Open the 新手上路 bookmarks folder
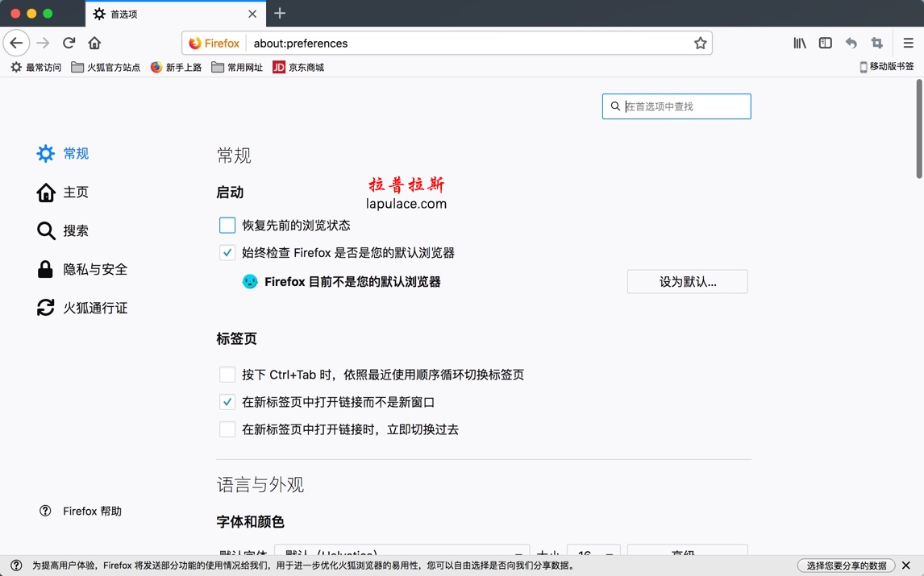This screenshot has height=576, width=924. point(176,68)
